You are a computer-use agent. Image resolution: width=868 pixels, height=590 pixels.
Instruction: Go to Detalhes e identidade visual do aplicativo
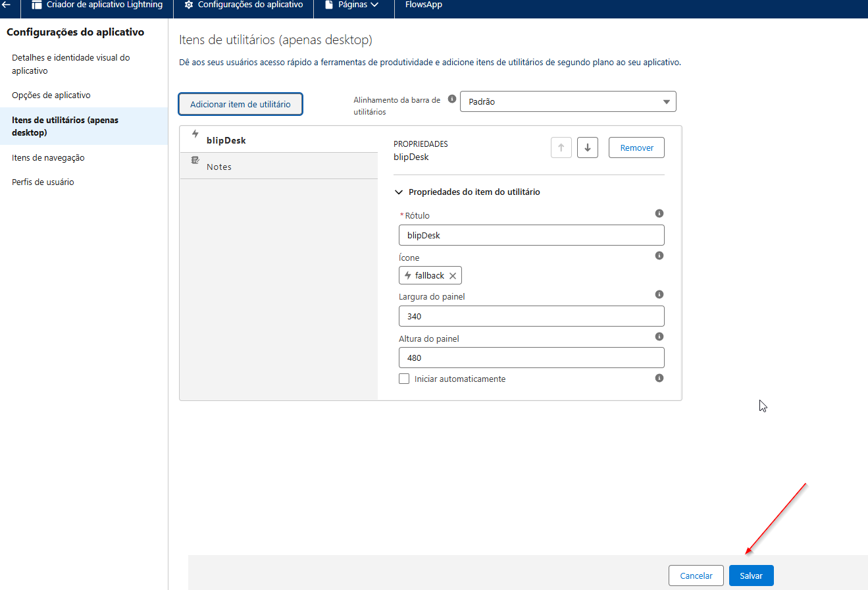click(x=84, y=65)
